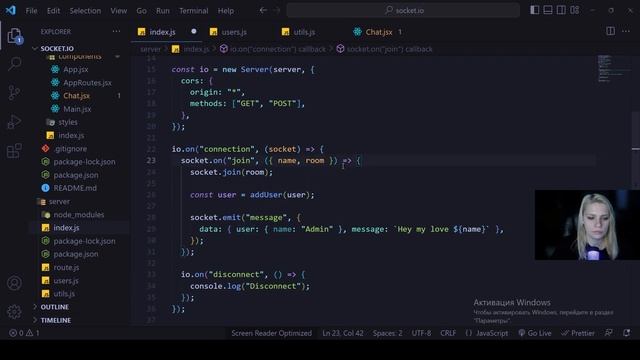Open the View menu
The image size is (640, 360).
coord(118,11)
